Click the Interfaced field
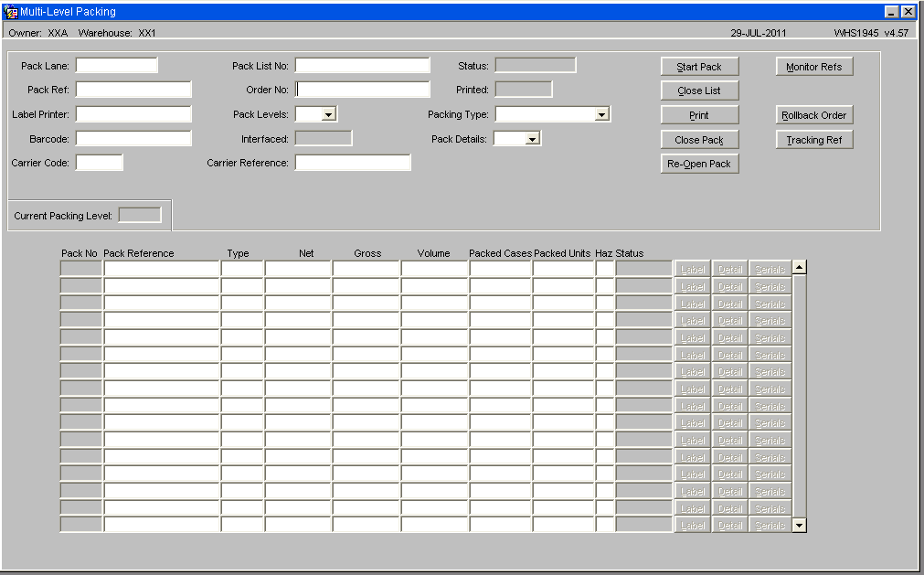 [x=324, y=138]
